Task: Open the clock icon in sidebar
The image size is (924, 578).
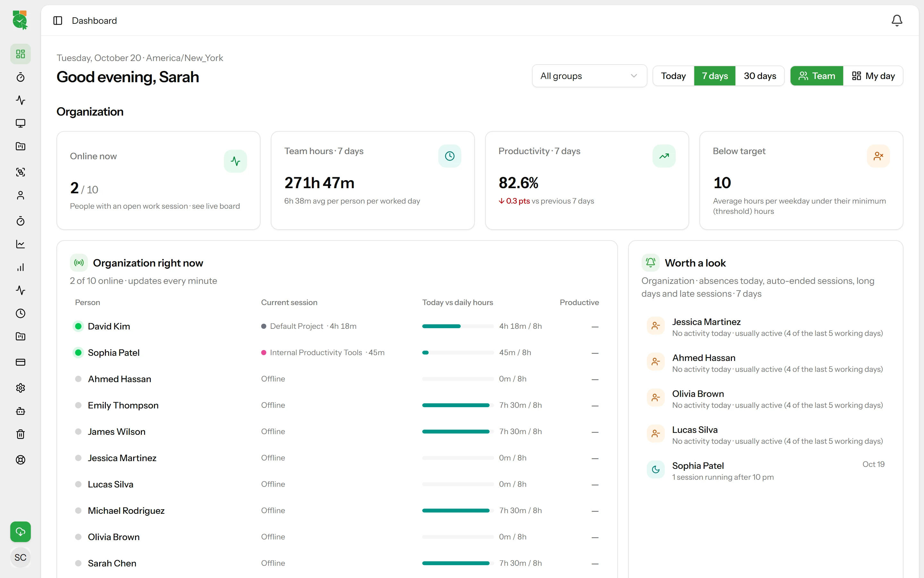Action: [x=21, y=313]
